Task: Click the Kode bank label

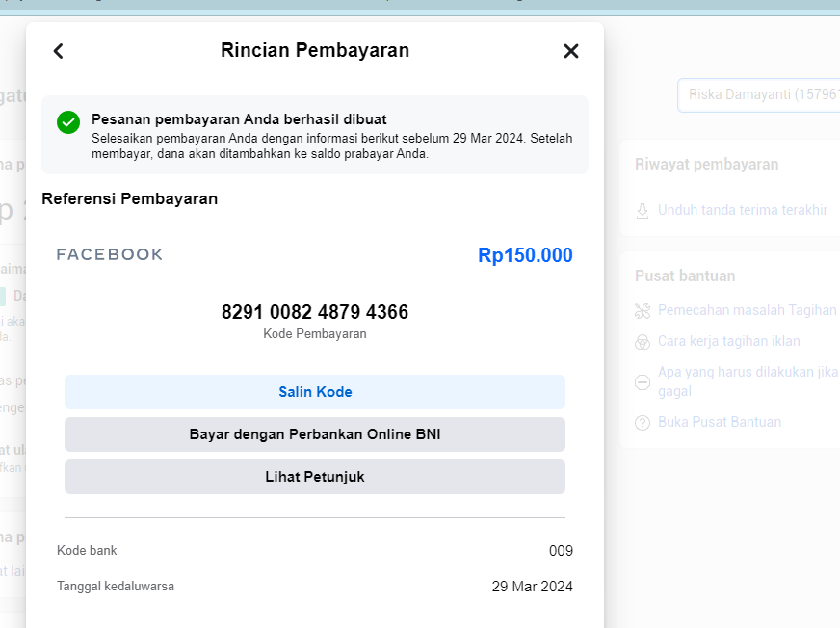Action: click(x=87, y=551)
